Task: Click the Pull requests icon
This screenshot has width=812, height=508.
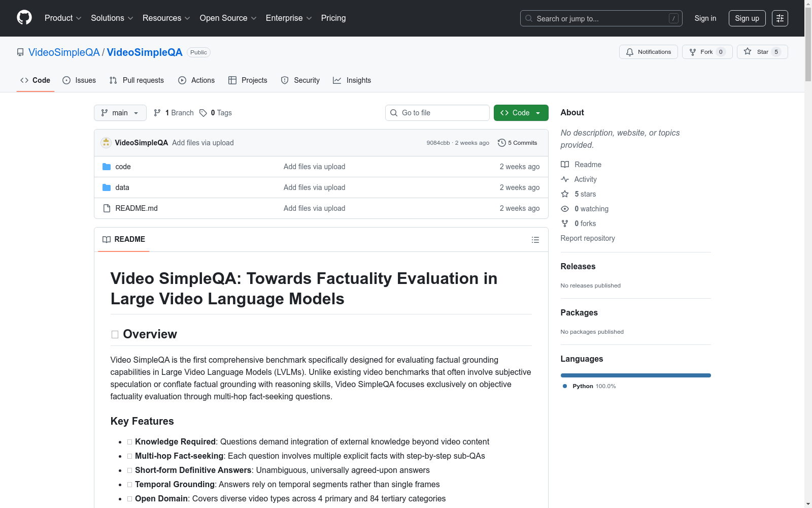Action: click(x=113, y=80)
